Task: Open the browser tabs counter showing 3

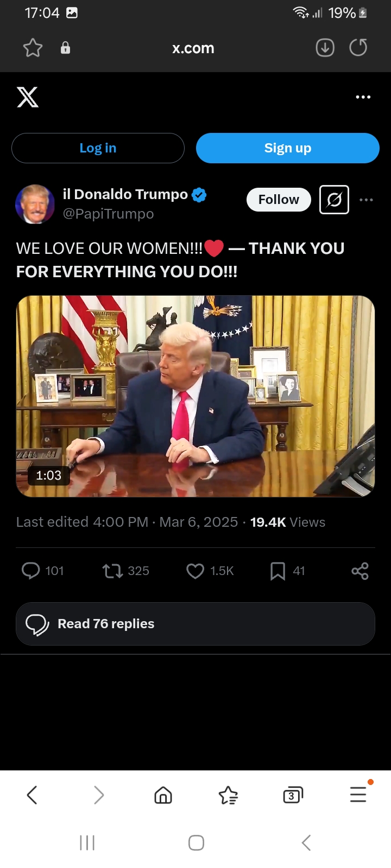Action: point(293,795)
